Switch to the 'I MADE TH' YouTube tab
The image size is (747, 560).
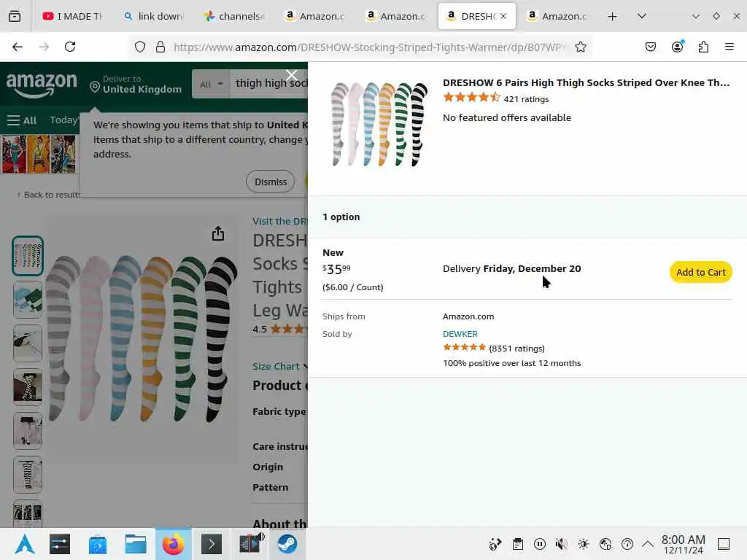[72, 16]
